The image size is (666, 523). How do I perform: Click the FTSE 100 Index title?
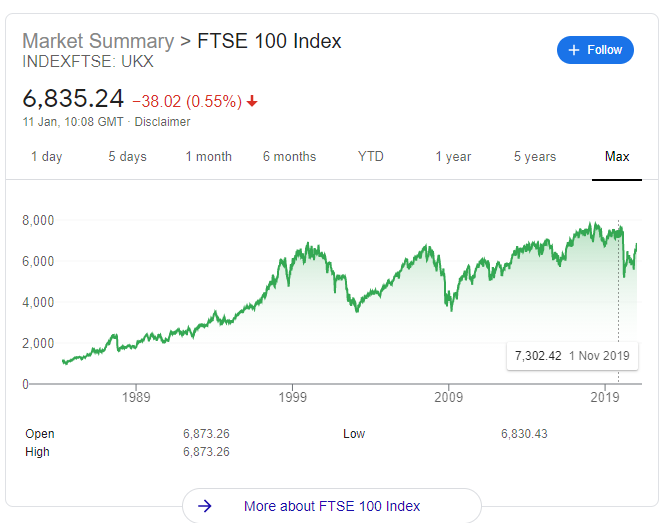[269, 41]
